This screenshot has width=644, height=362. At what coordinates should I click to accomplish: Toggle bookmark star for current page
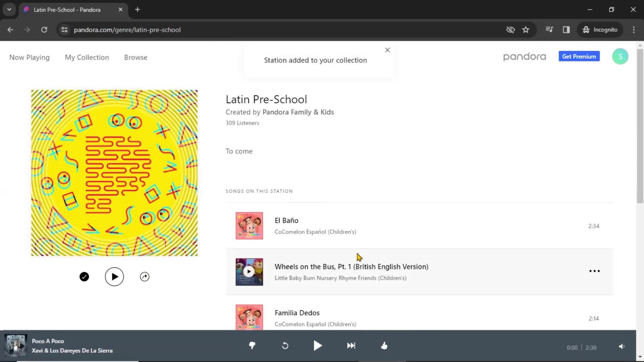pyautogui.click(x=526, y=29)
